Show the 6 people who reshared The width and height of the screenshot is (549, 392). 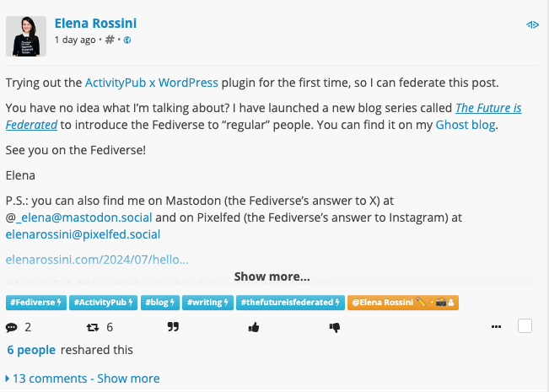click(31, 350)
